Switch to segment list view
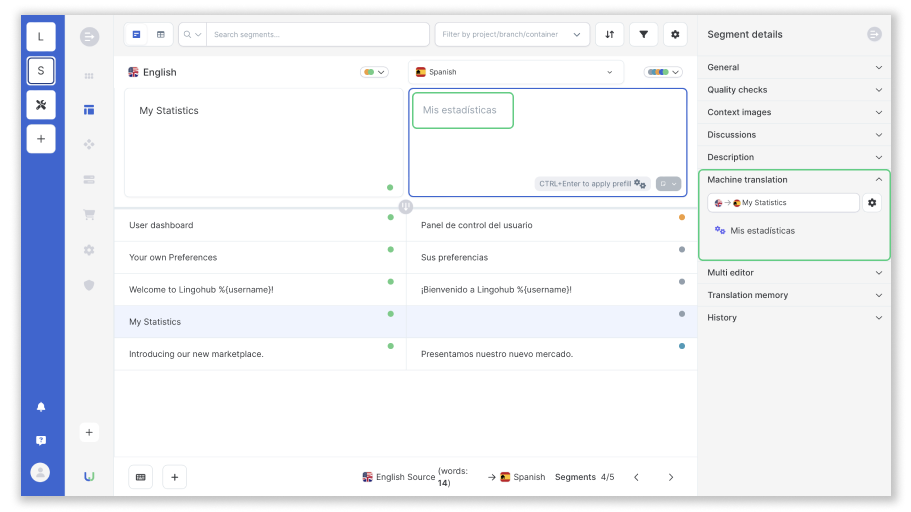 point(137,34)
